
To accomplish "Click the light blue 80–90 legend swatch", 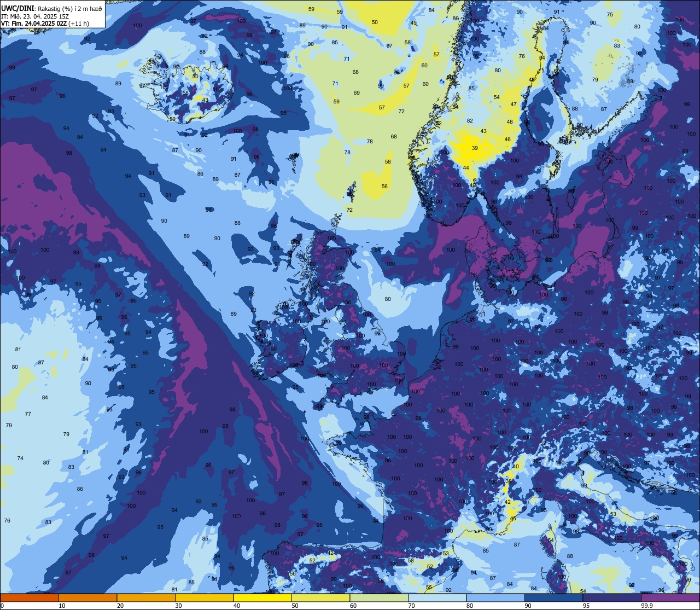I will [495, 597].
